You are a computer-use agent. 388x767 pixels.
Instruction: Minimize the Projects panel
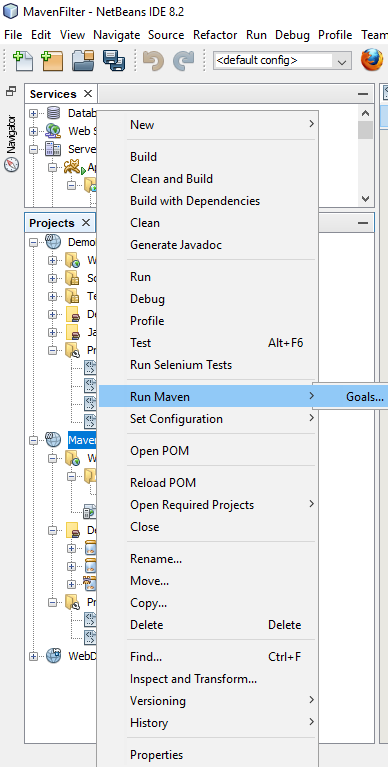click(x=363, y=223)
